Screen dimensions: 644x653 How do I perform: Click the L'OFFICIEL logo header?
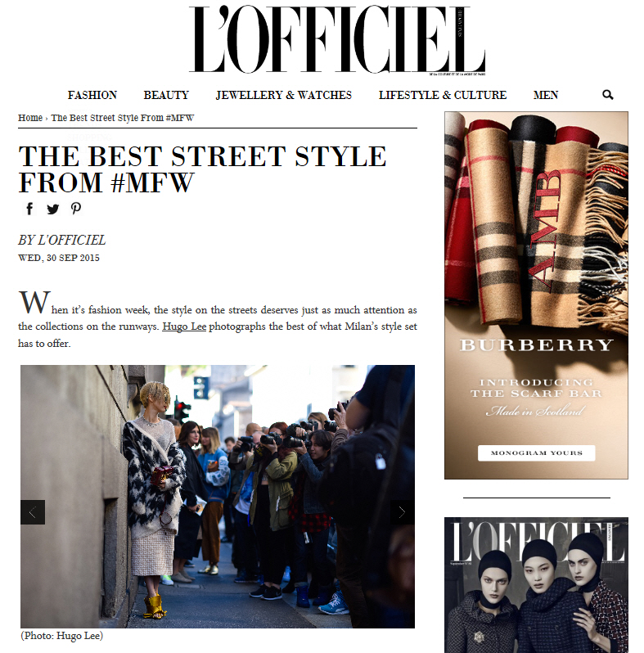pos(337,39)
